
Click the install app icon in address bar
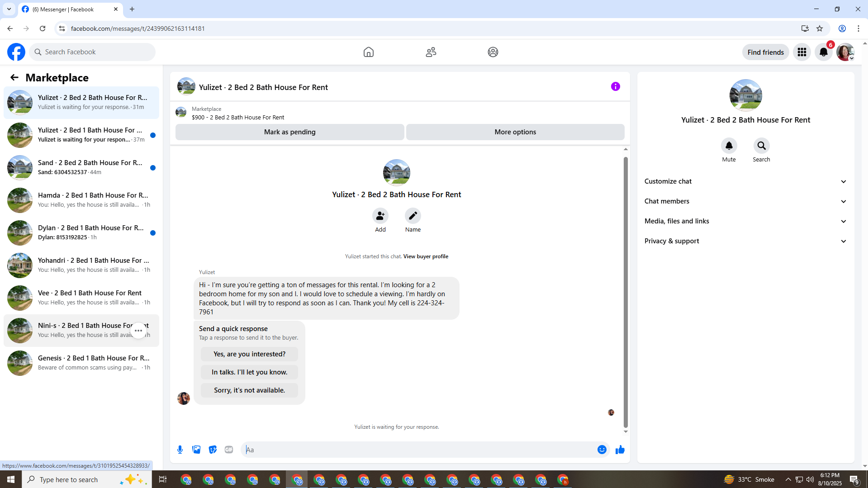point(805,28)
